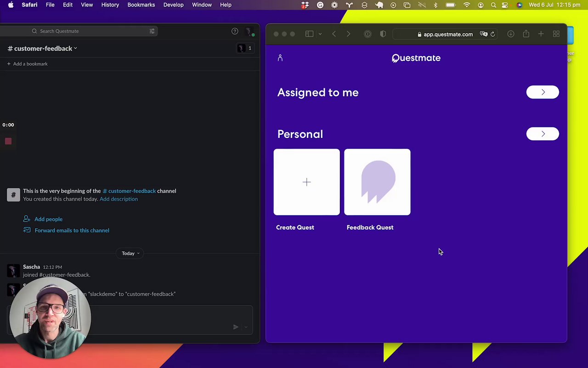588x368 pixels.
Task: Show Safari downloads
Action: point(510,34)
